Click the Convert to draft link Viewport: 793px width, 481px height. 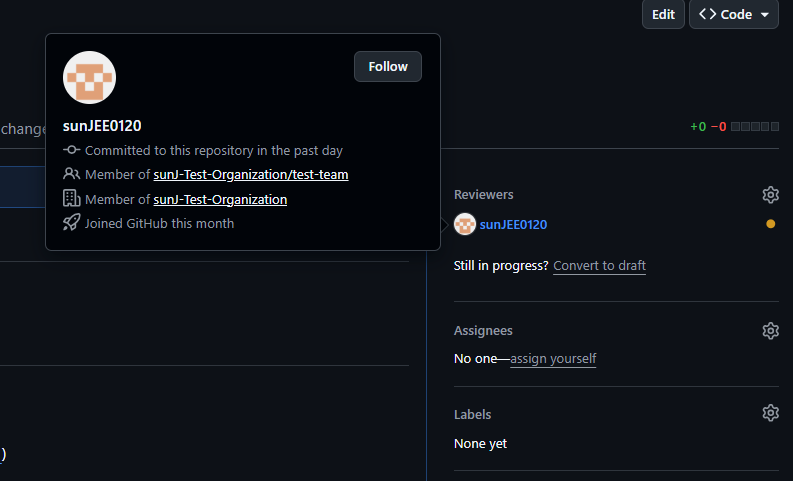(x=599, y=266)
